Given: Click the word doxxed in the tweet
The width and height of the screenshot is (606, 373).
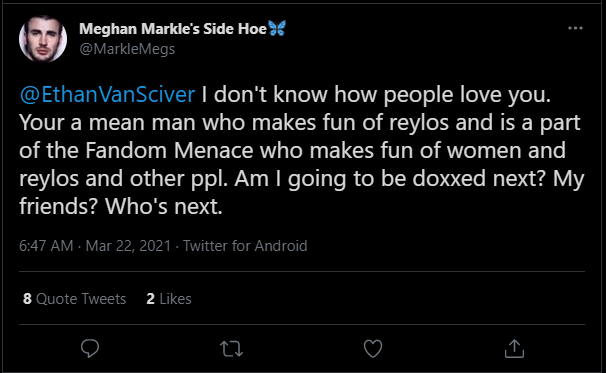Looking at the screenshot, I should 449,179.
